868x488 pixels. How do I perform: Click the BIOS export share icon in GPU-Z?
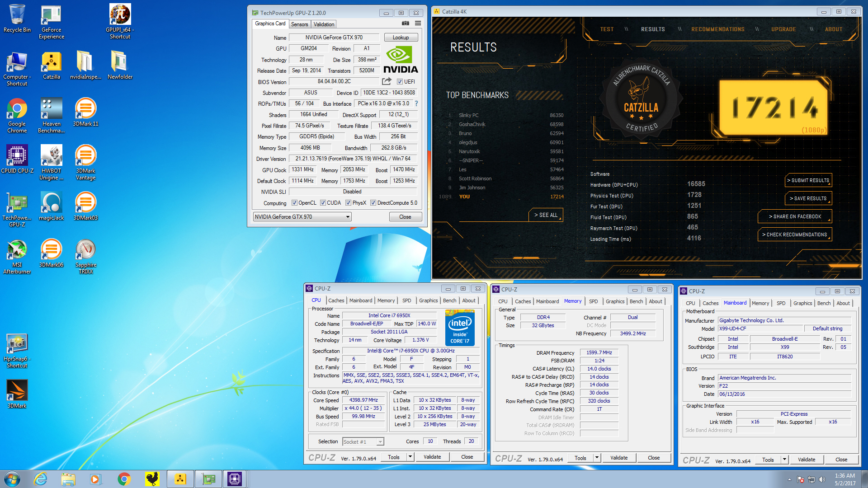coord(387,81)
